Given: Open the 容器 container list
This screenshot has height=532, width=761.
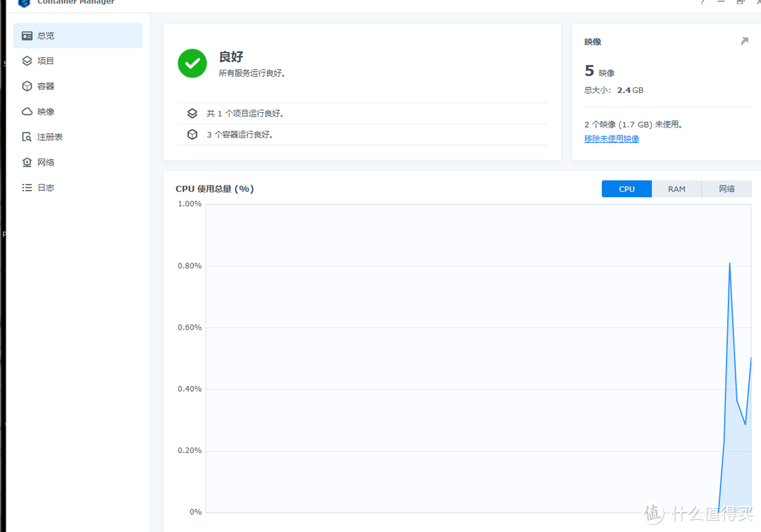Looking at the screenshot, I should coord(46,86).
